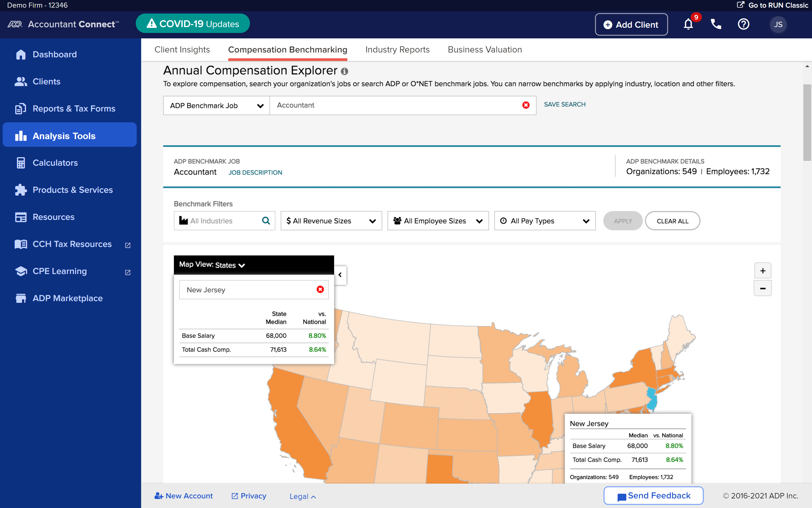Zoom in on the map
This screenshot has height=508, width=812.
(763, 271)
